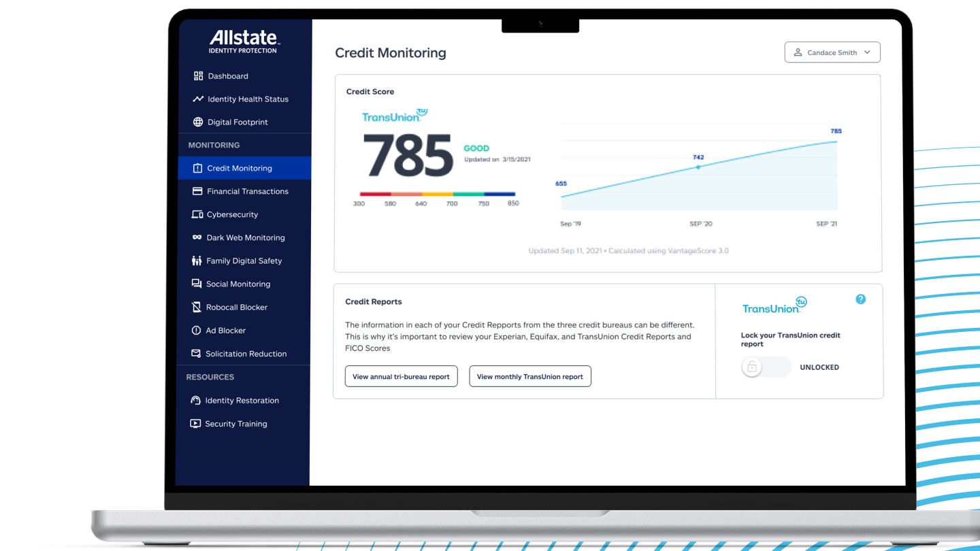Click the Allstate Identity Protection logo
This screenshot has width=980, height=551.
[x=243, y=41]
